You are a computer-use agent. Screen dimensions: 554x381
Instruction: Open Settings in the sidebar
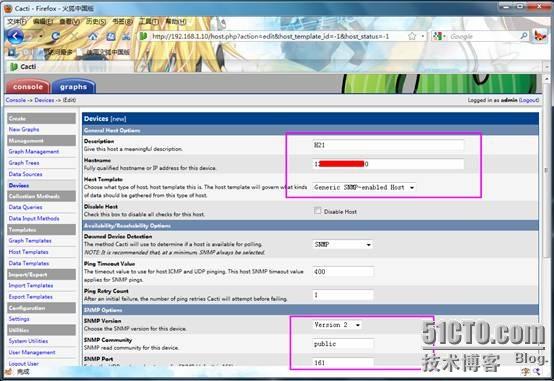19,319
